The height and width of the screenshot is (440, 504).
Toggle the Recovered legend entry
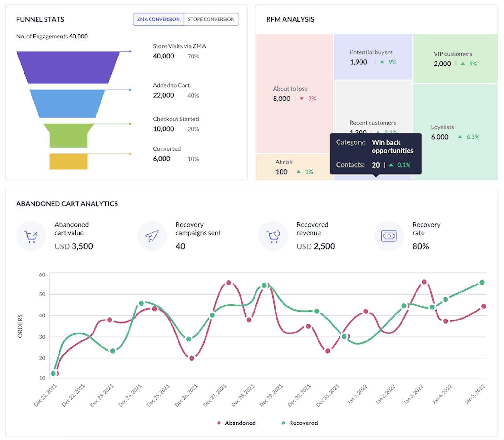[300, 423]
